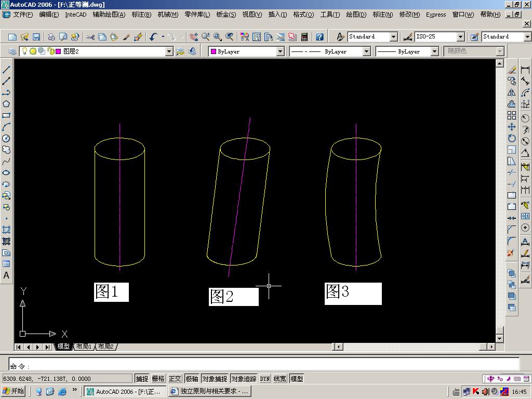Toggle the layer on/off lightbulb icon
532x399 pixels.
pyautogui.click(x=24, y=51)
